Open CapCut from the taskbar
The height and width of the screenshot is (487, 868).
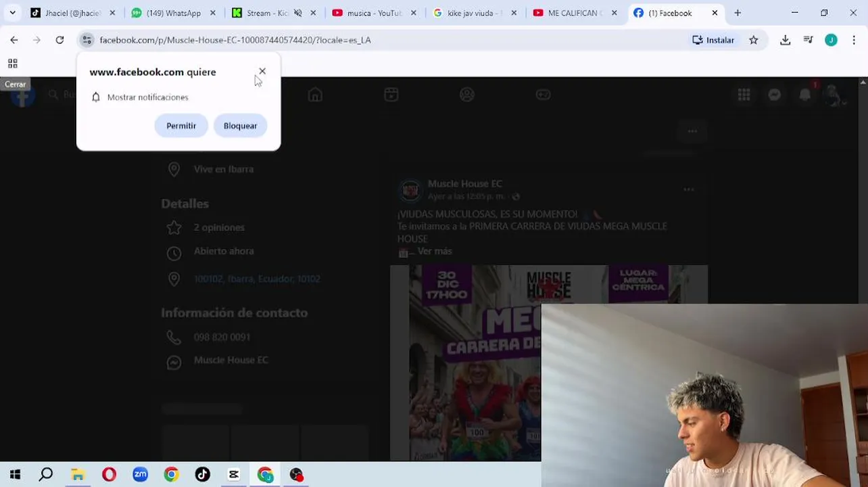[234, 475]
